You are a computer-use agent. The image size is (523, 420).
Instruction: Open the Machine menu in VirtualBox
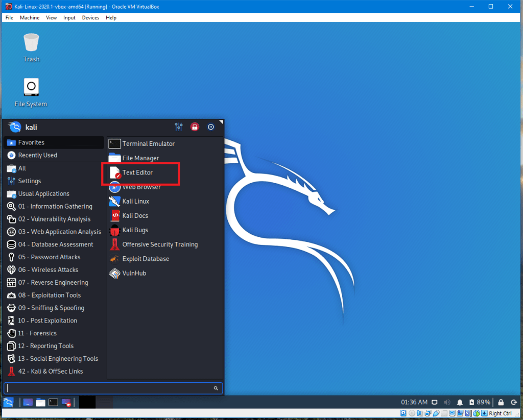point(30,18)
